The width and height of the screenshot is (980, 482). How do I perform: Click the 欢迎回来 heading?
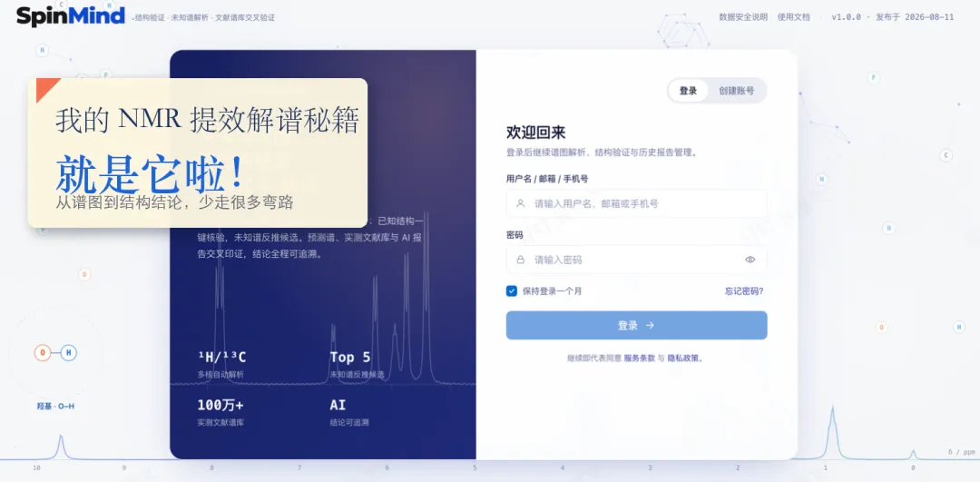pos(535,133)
